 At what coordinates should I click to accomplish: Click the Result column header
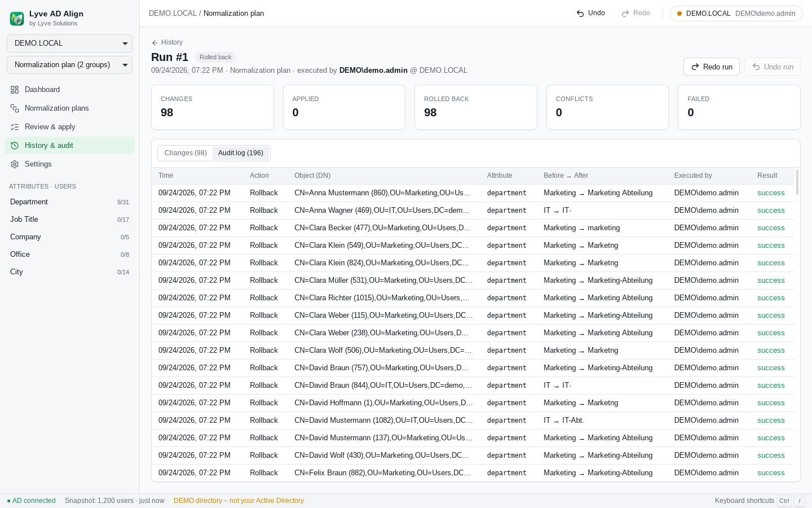point(767,176)
